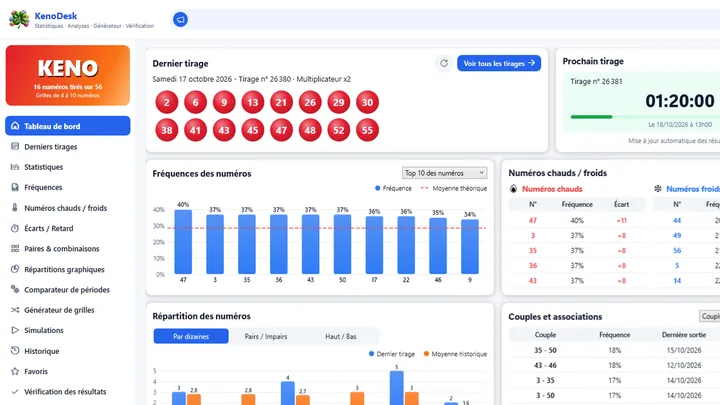
Task: Click the Fréquences sidebar icon
Action: [x=15, y=187]
